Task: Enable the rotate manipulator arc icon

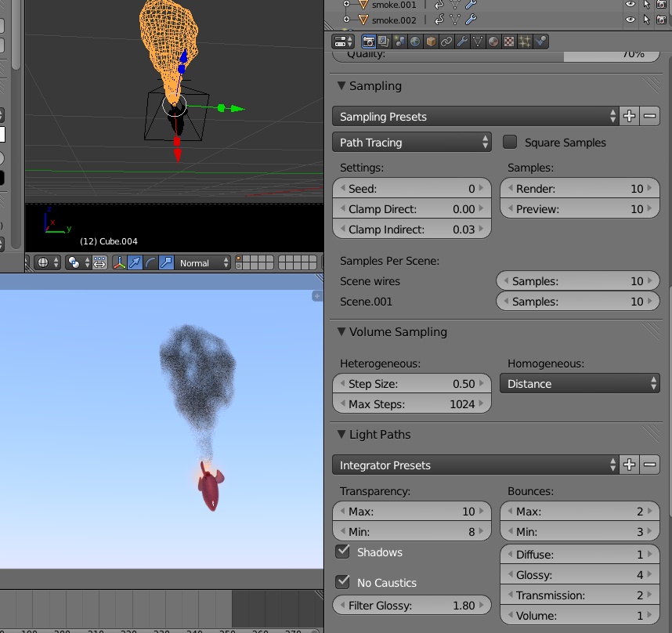Action: pos(150,262)
